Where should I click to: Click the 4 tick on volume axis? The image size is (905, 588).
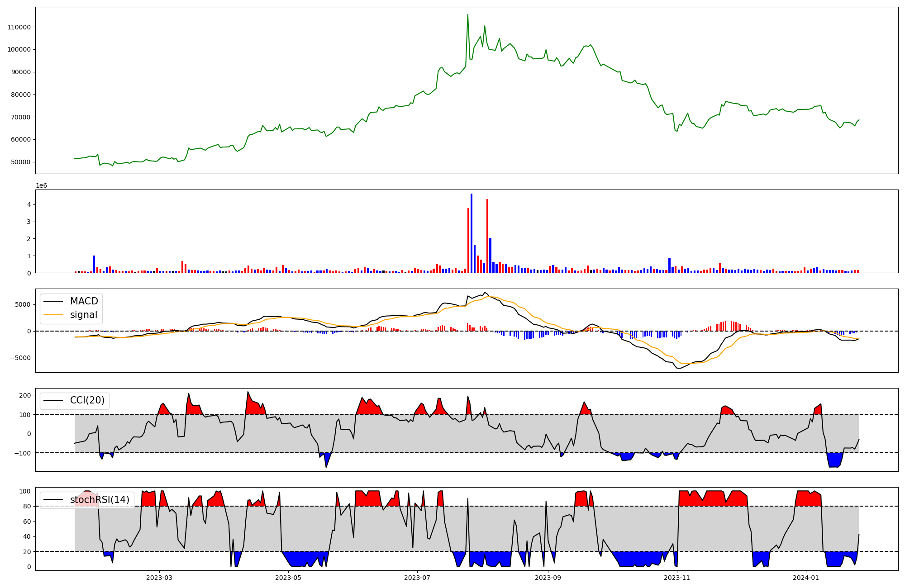[x=29, y=204]
